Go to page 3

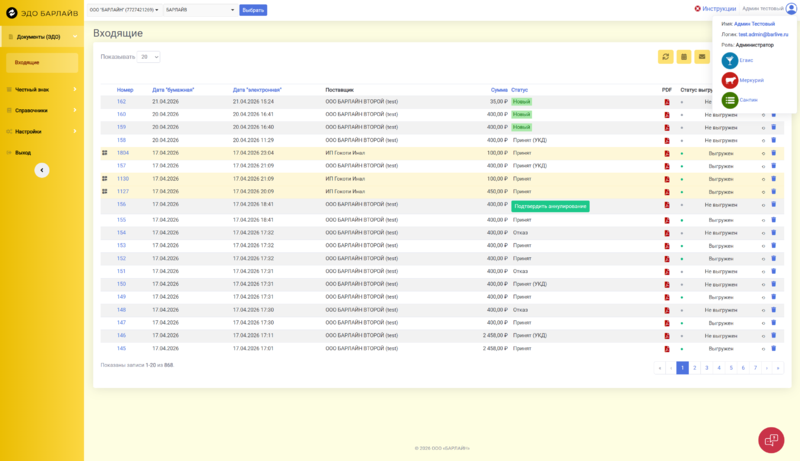click(707, 368)
